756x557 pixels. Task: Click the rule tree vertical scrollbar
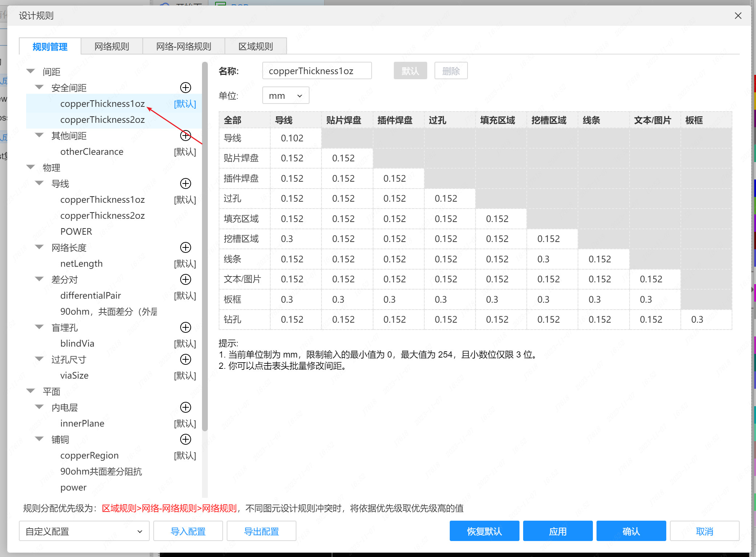205,246
